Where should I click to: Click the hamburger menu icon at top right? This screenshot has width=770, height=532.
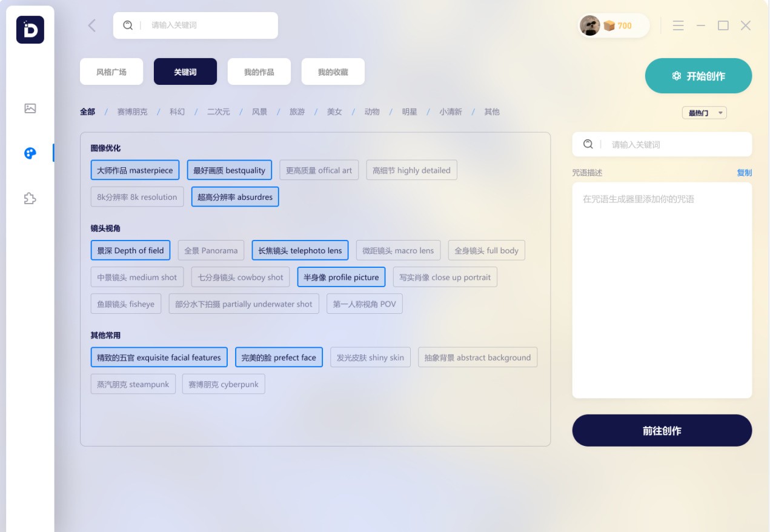point(678,25)
